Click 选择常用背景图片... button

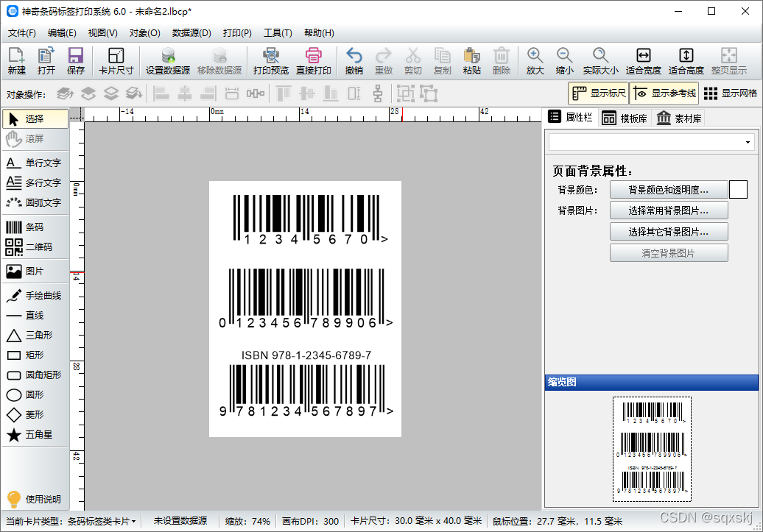coord(669,210)
